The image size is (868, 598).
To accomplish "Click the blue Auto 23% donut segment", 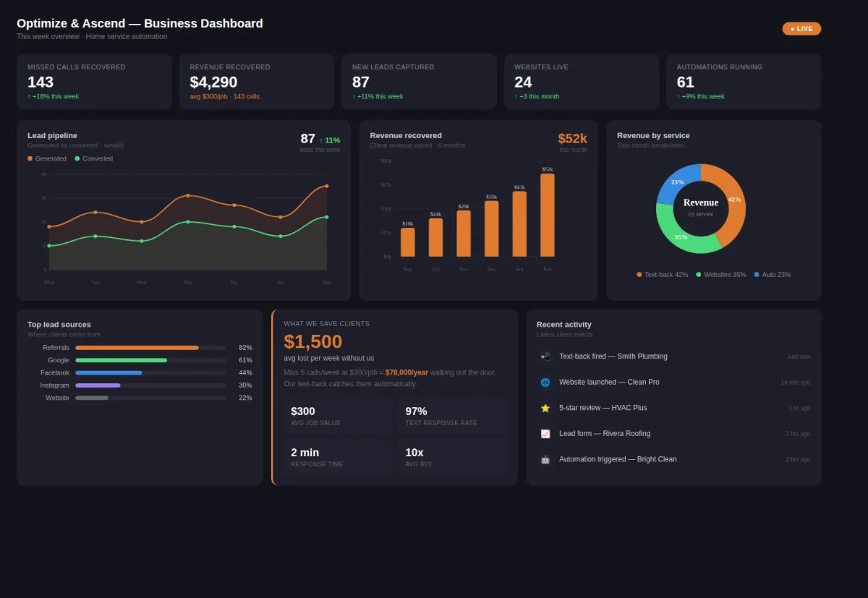I will pyautogui.click(x=676, y=183).
